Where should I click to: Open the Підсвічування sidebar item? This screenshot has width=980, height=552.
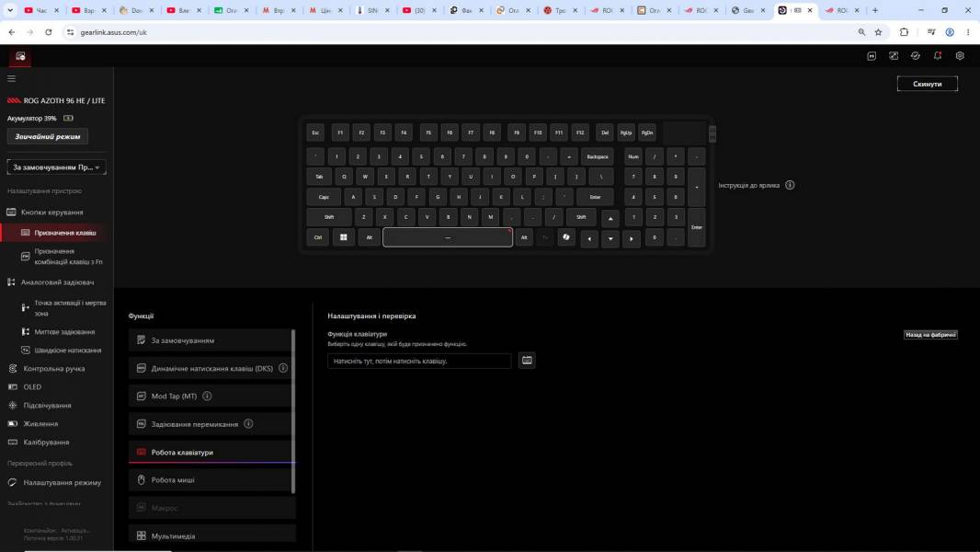(47, 405)
